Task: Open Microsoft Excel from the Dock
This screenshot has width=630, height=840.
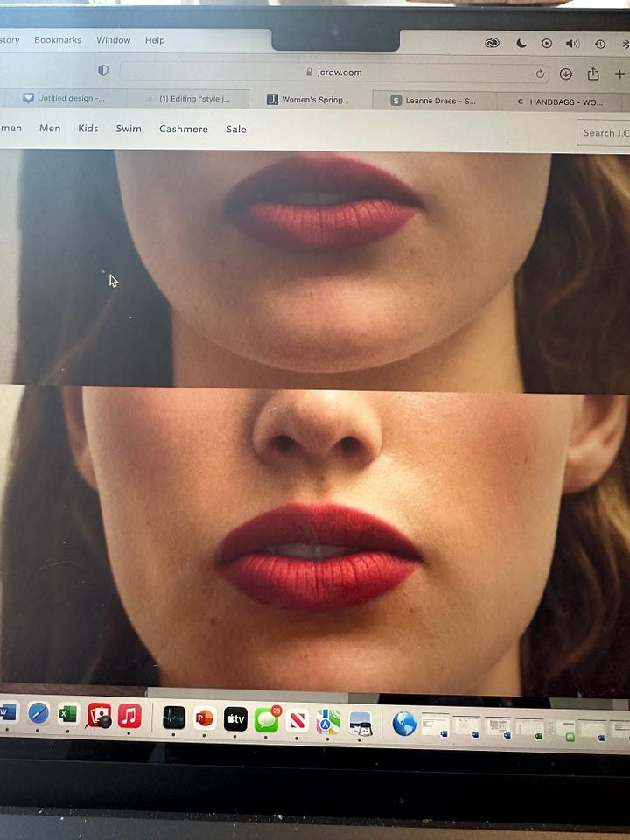Action: pos(68,714)
